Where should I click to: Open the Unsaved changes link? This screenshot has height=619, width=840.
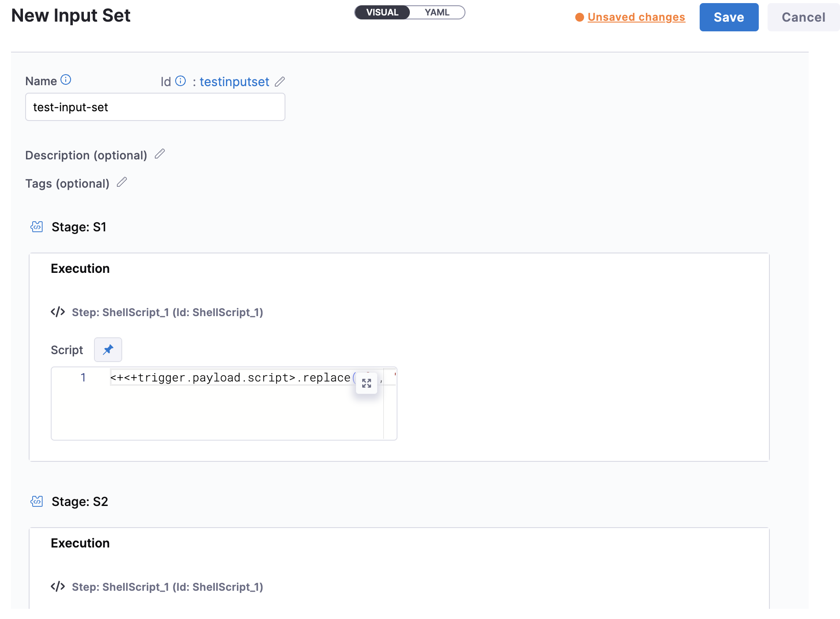pos(636,17)
